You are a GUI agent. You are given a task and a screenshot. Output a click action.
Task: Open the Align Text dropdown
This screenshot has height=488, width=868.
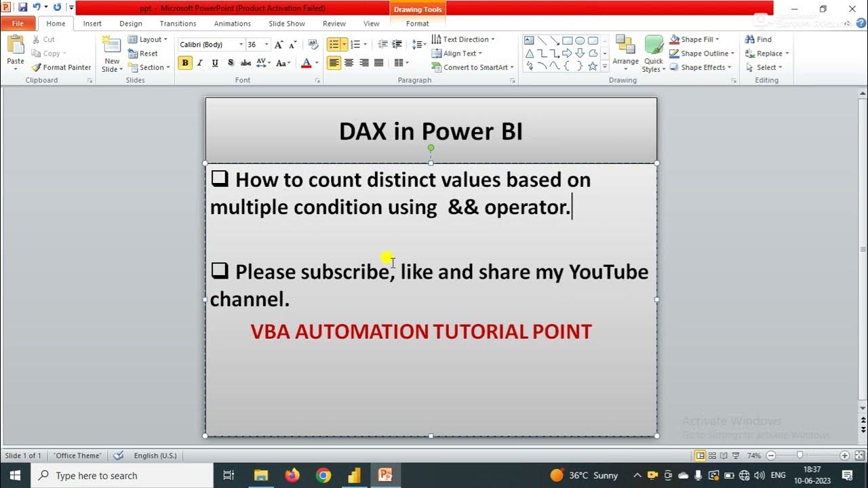point(457,54)
